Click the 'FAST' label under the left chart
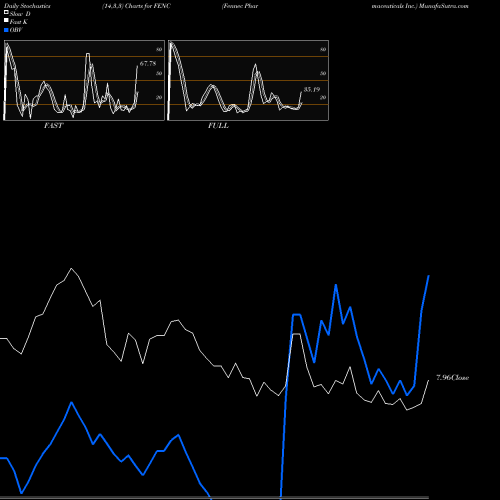500x500 pixels. 53,125
